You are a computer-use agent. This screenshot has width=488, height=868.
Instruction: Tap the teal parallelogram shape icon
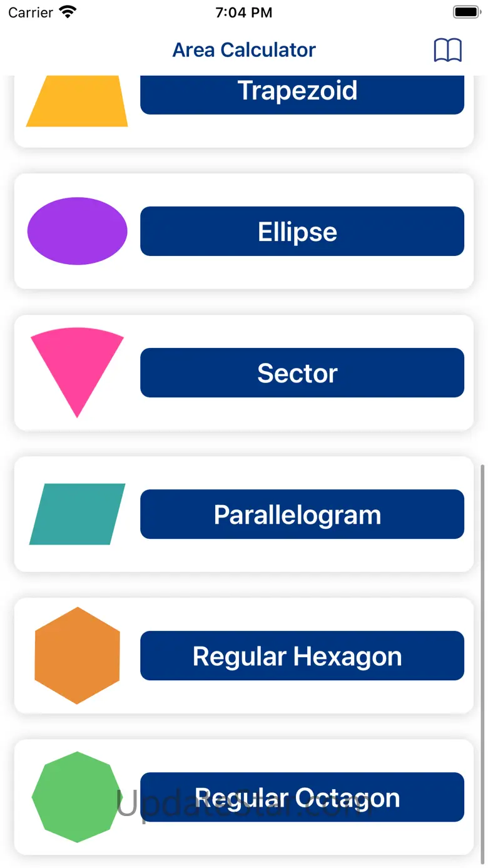point(77,514)
